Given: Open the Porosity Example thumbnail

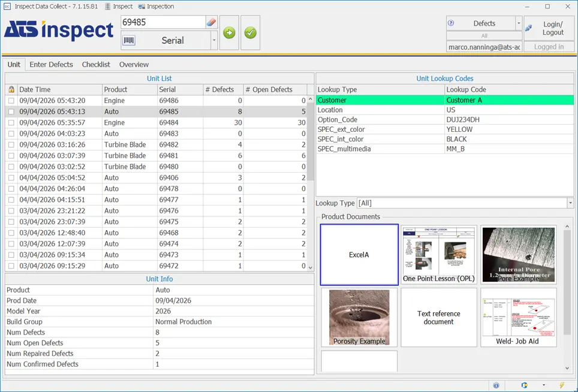Looking at the screenshot, I should click(x=359, y=317).
